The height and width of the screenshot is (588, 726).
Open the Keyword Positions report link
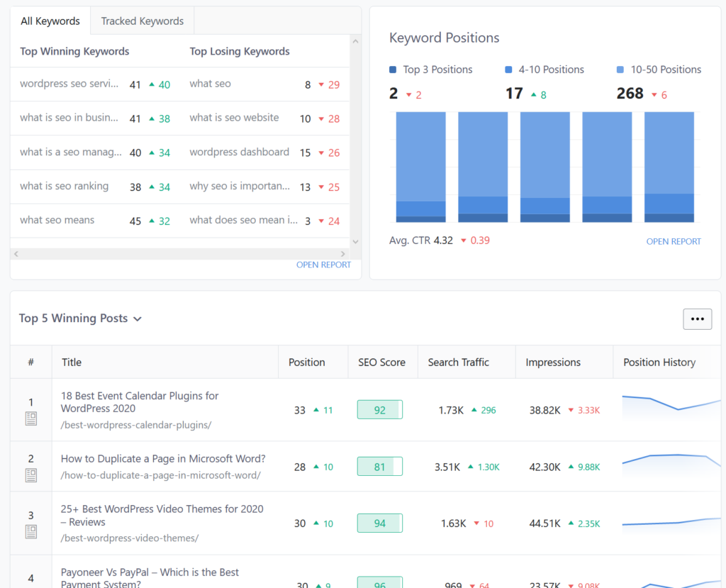coord(674,241)
